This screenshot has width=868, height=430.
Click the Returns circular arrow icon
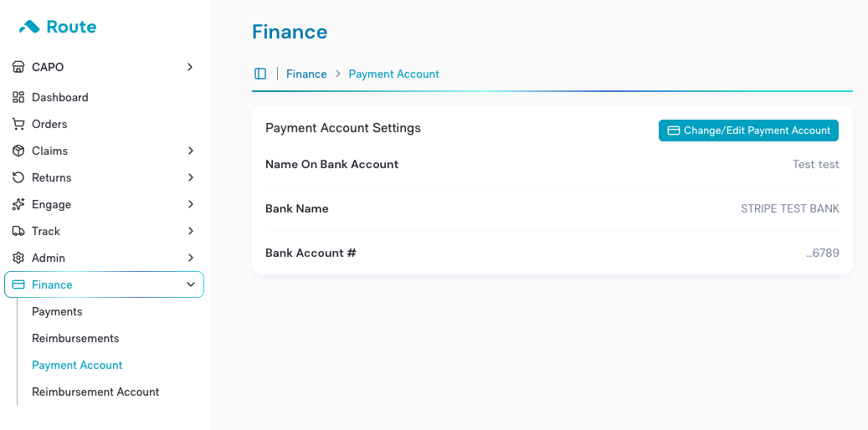(18, 177)
